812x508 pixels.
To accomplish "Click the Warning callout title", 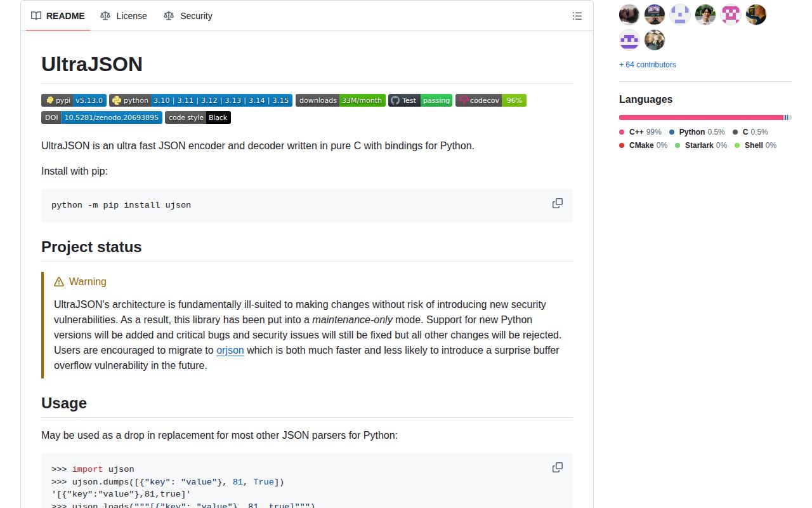I will tap(80, 281).
